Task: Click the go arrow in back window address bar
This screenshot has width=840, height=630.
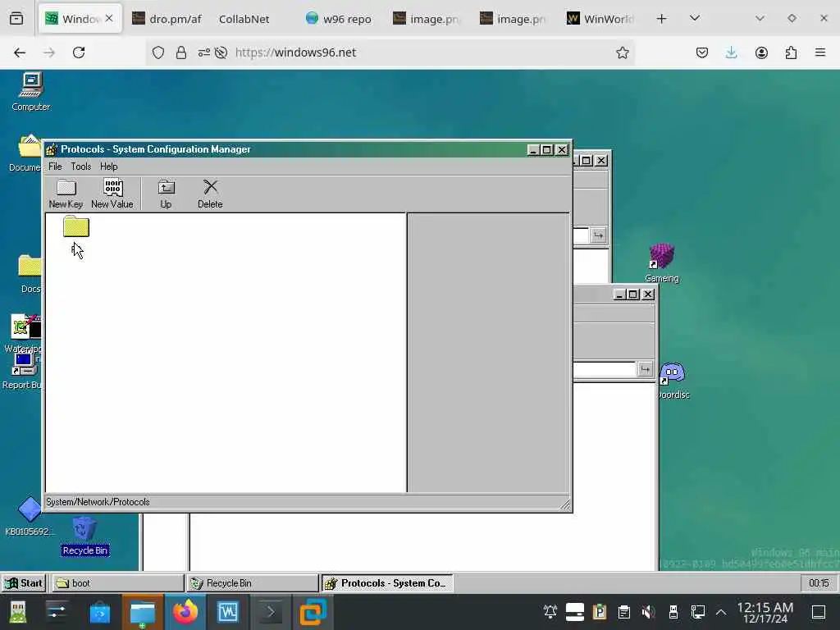Action: [x=598, y=235]
